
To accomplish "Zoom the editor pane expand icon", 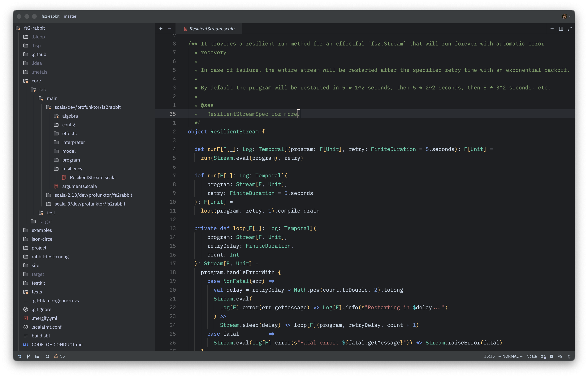I will pos(570,29).
